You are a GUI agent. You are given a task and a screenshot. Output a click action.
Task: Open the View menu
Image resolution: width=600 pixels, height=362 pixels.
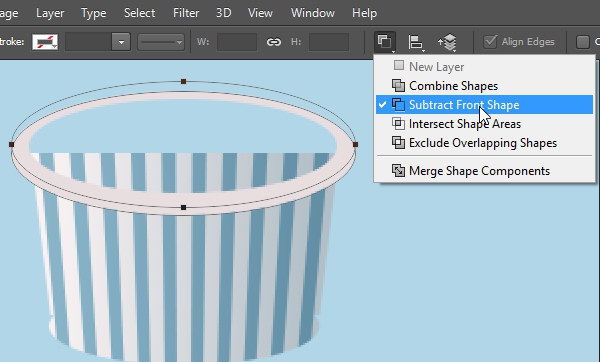(x=260, y=13)
